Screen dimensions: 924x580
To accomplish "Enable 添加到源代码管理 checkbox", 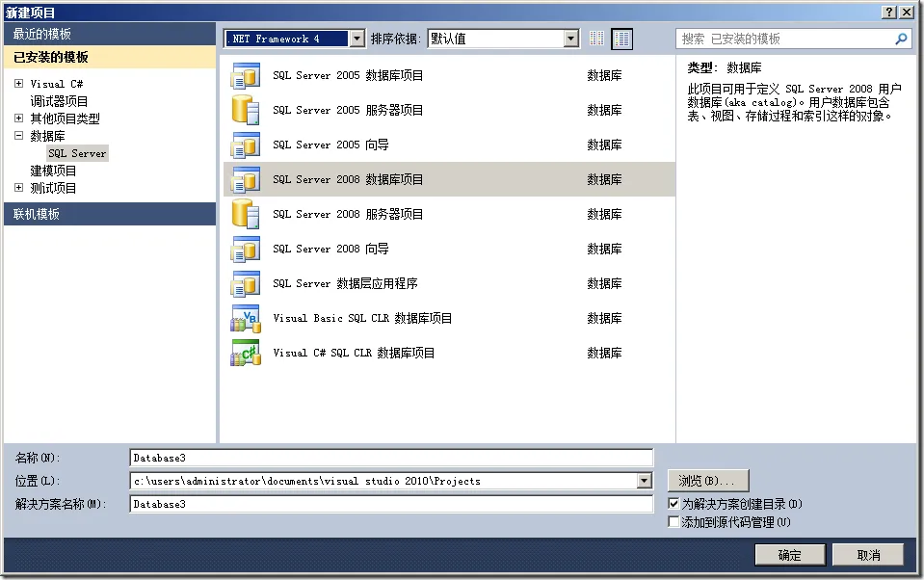I will [674, 522].
